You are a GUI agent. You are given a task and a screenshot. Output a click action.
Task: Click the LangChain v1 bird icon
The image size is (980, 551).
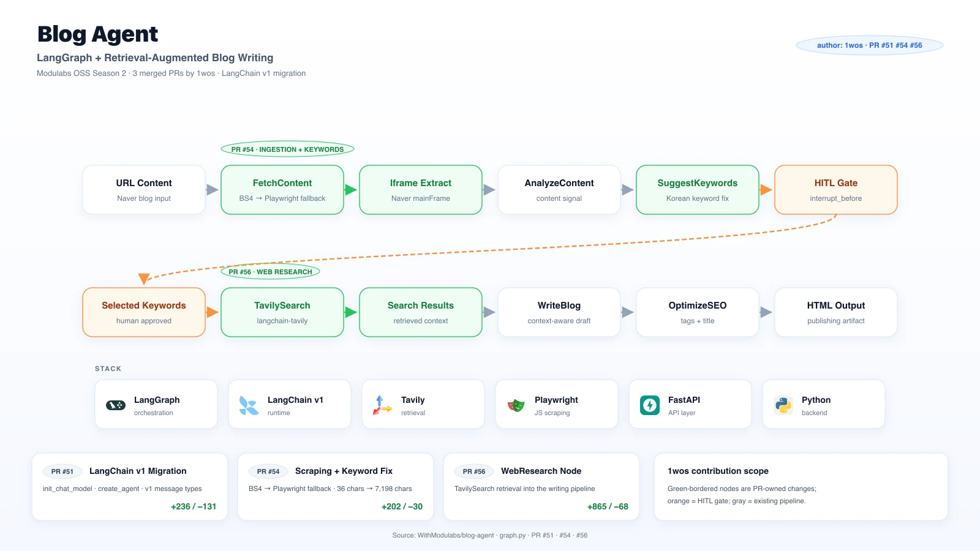249,405
